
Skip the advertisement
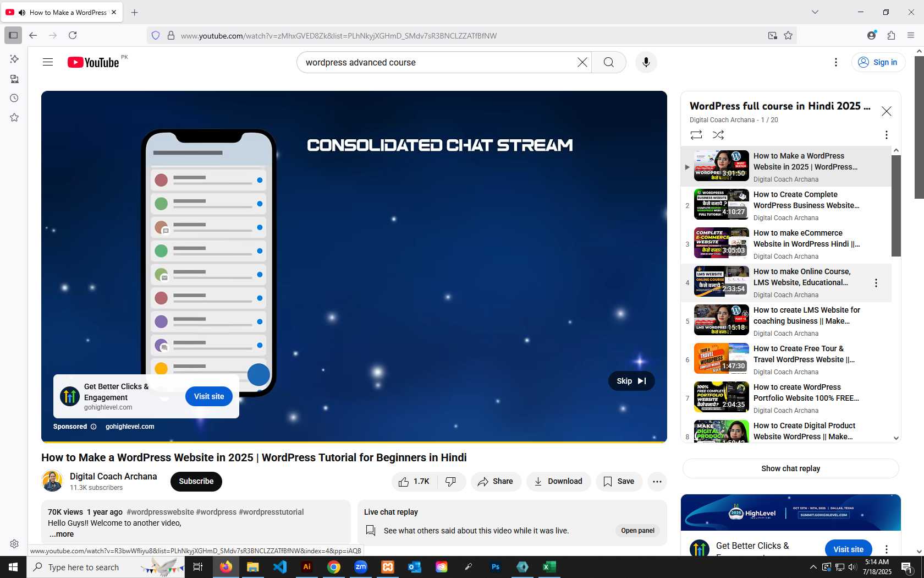coord(631,381)
